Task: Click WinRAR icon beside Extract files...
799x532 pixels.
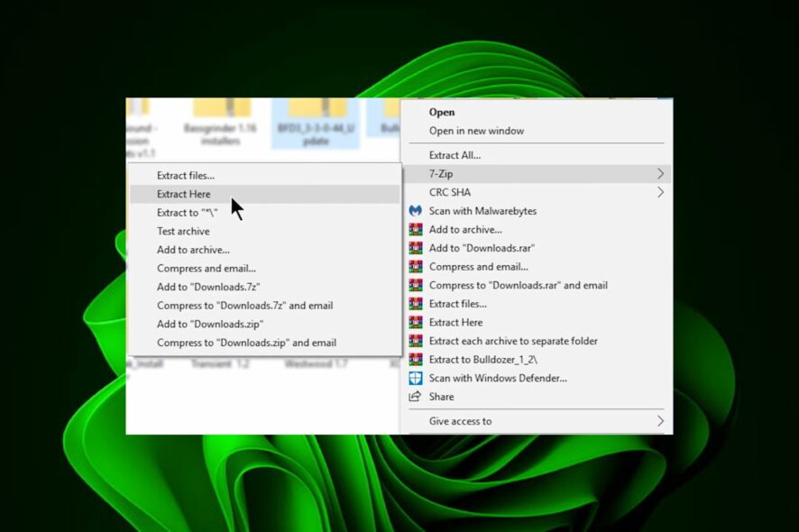Action: point(416,304)
